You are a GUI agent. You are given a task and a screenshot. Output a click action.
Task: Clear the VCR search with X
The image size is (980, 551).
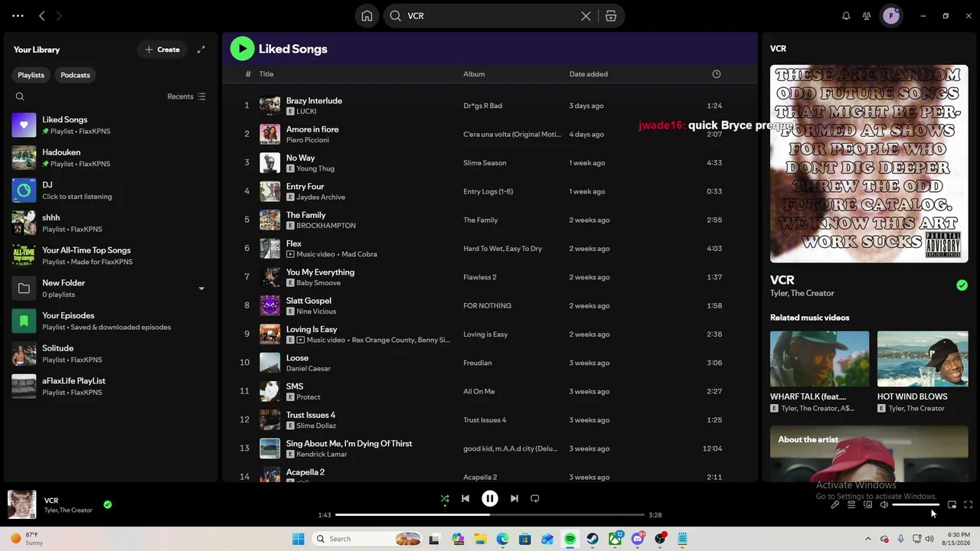(x=586, y=16)
